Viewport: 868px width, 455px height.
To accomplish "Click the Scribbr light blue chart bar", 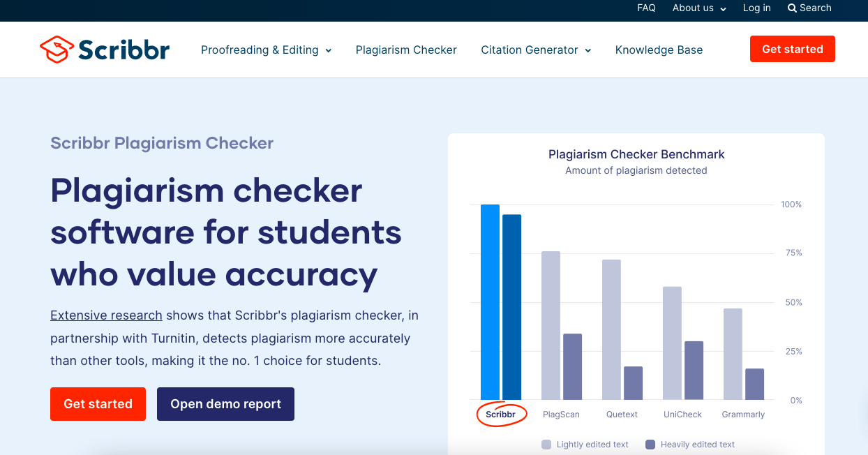I will pos(490,302).
